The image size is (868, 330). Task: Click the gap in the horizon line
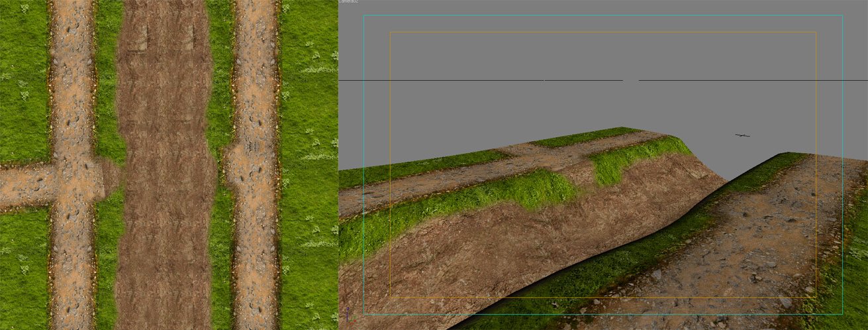pyautogui.click(x=631, y=80)
